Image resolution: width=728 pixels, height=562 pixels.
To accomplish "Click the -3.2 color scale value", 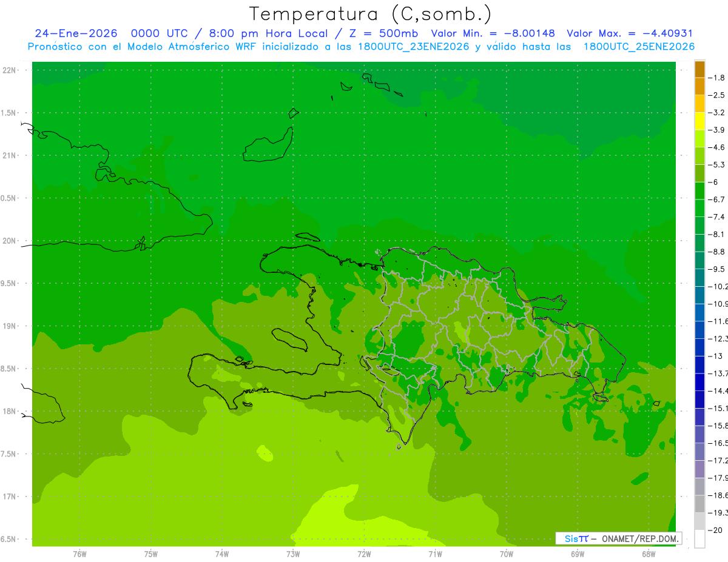I will 716,113.
